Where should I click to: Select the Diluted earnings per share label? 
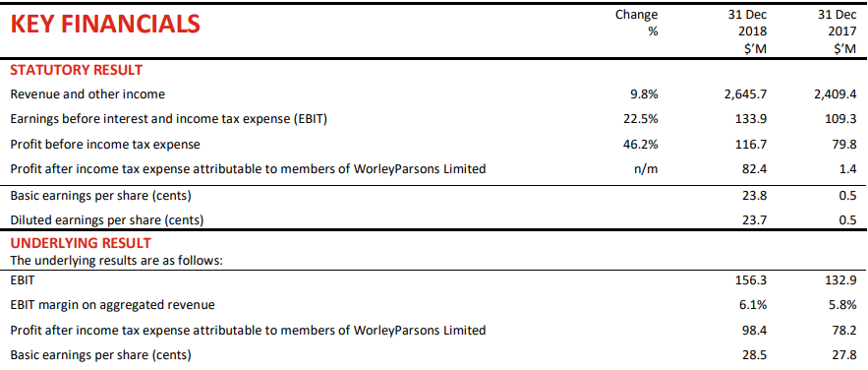tap(107, 220)
